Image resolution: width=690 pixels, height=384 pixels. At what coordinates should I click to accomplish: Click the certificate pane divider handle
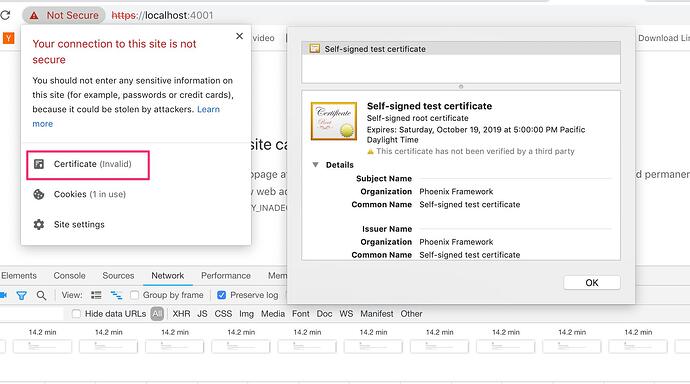[461, 87]
